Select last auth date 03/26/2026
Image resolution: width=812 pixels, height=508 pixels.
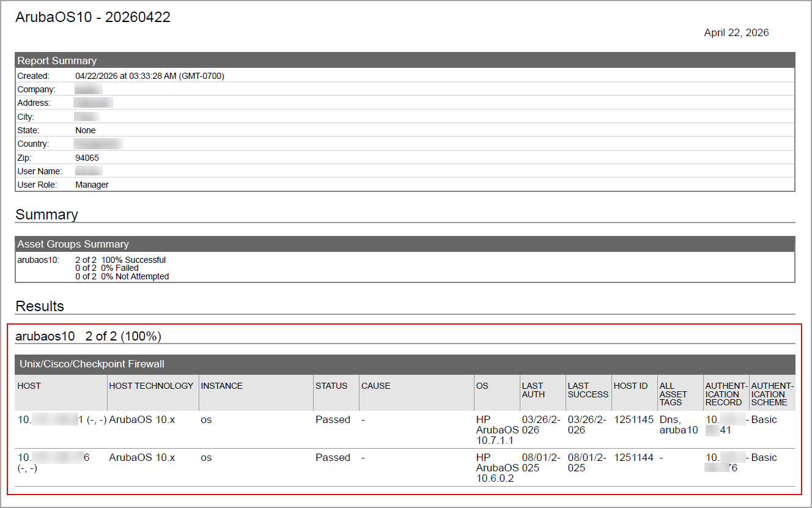(x=541, y=425)
